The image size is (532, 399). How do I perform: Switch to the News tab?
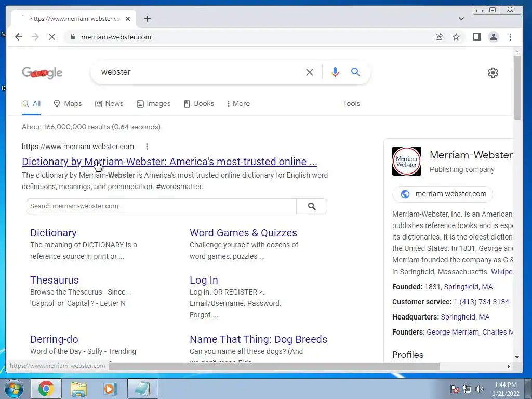109,104
